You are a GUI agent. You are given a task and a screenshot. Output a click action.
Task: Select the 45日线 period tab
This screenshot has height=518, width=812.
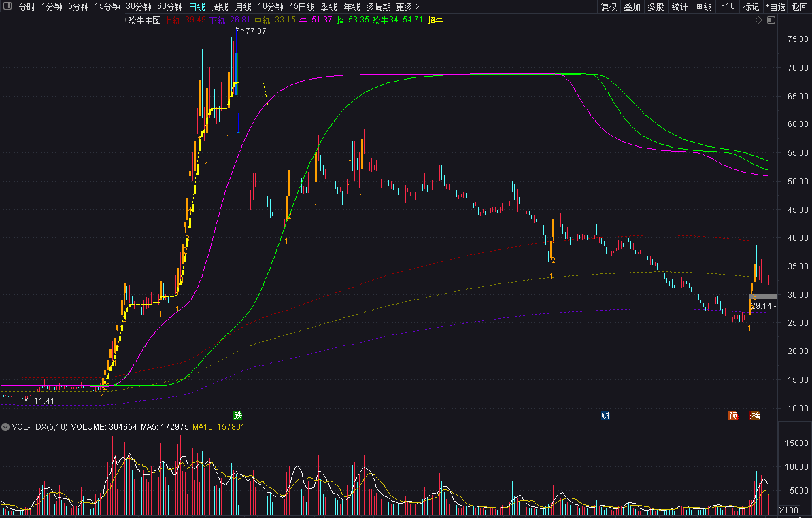(x=302, y=7)
